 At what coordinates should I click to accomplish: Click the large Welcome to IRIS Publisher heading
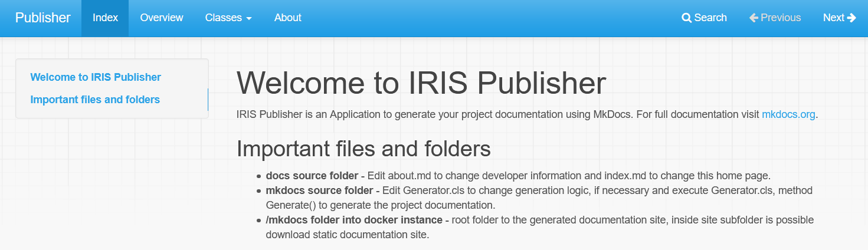pyautogui.click(x=421, y=83)
